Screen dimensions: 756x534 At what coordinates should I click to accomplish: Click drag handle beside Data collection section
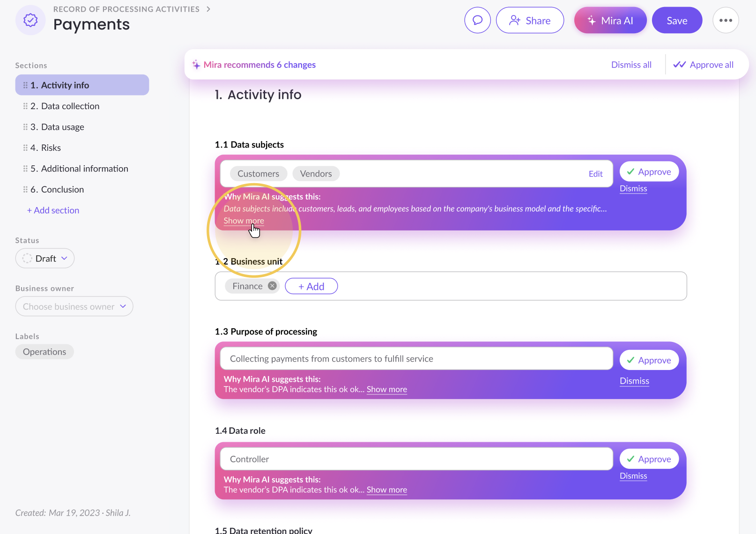[x=25, y=106]
